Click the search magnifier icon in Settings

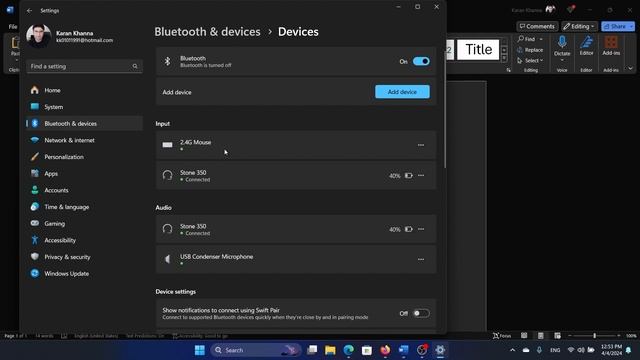coord(135,66)
